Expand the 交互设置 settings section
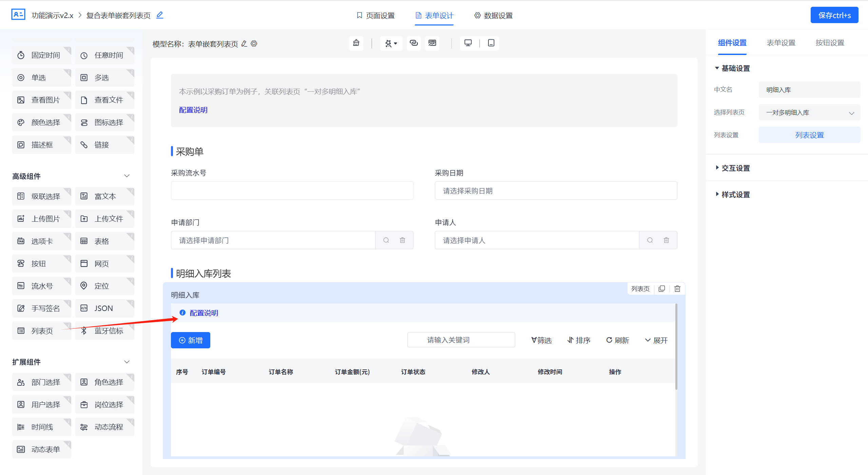868x475 pixels. 734,168
